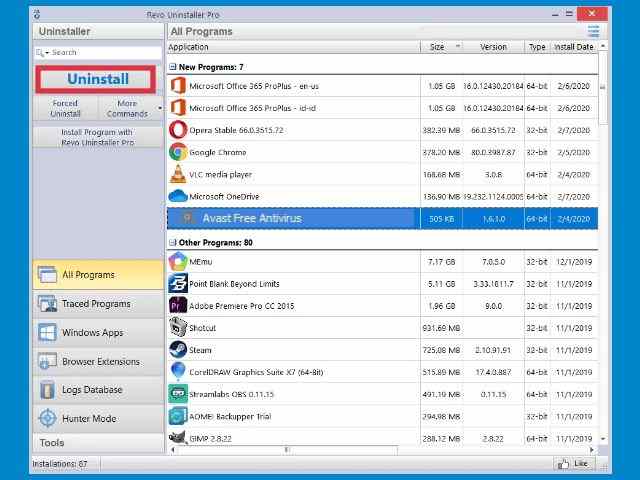
Task: Click the More Commands button
Action: pos(127,109)
